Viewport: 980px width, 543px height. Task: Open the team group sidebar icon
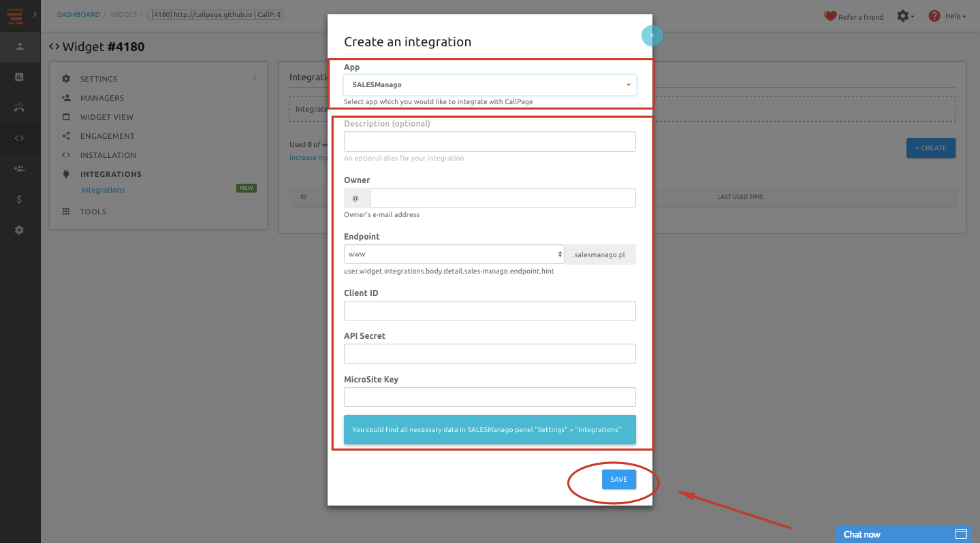point(20,169)
